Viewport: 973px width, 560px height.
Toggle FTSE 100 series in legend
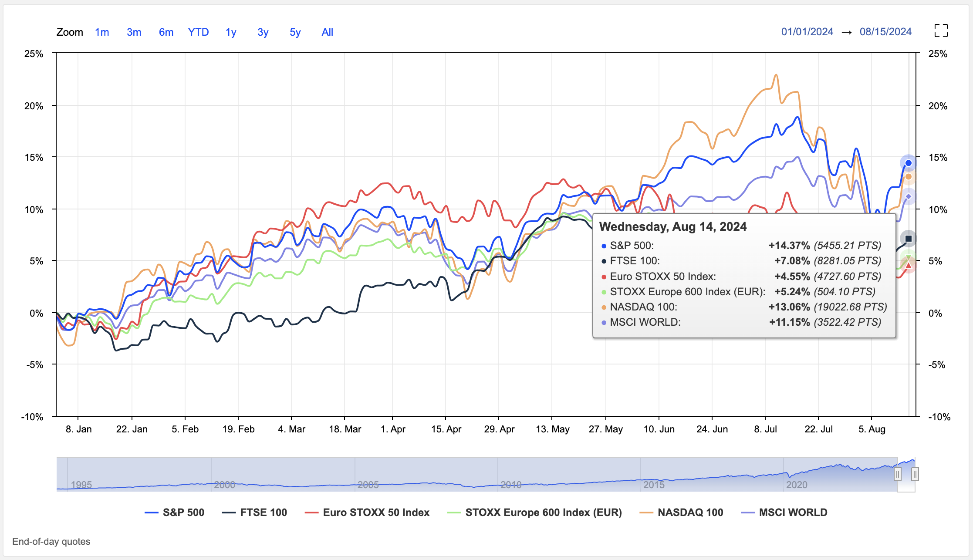[x=254, y=513]
